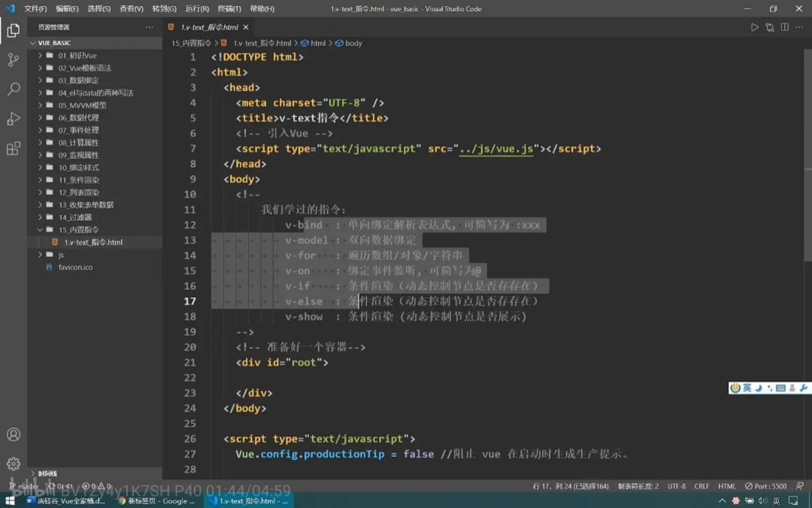Screen dimensions: 812x508
Task: Click the Open Changes compare icon
Action: 769,27
